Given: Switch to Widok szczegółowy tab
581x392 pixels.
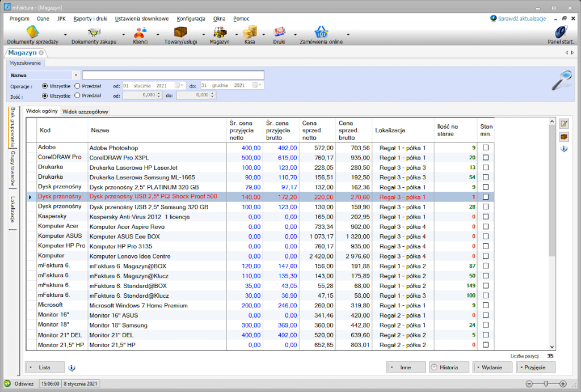Looking at the screenshot, I should tap(85, 112).
